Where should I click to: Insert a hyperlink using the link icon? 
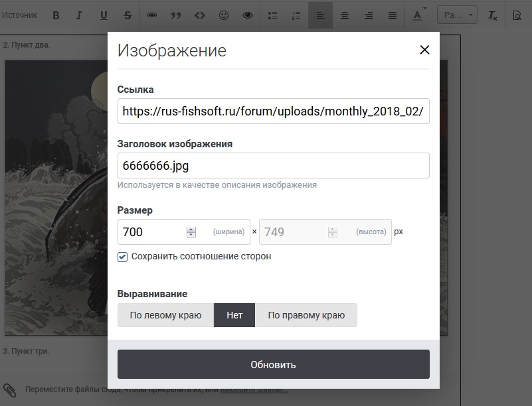pos(152,15)
